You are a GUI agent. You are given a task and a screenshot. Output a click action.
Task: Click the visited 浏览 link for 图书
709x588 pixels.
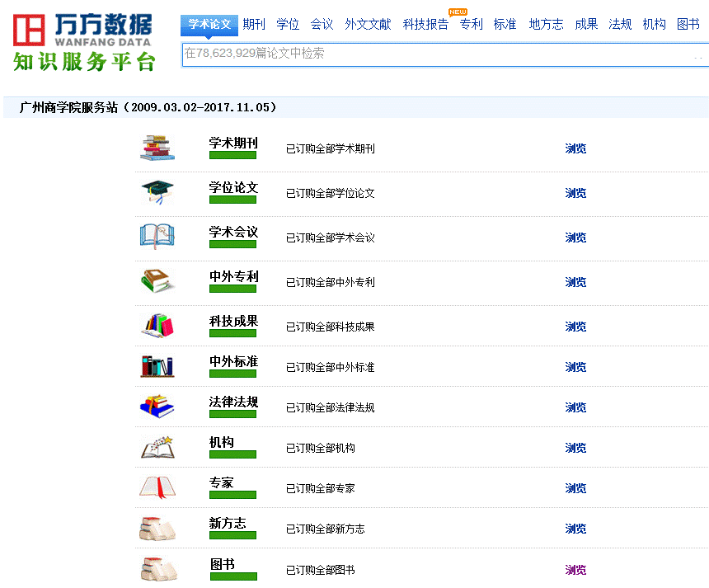coord(575,570)
